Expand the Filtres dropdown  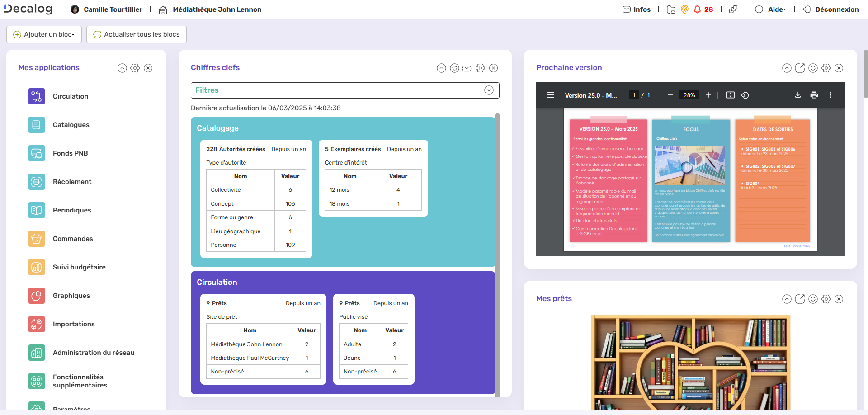(489, 90)
